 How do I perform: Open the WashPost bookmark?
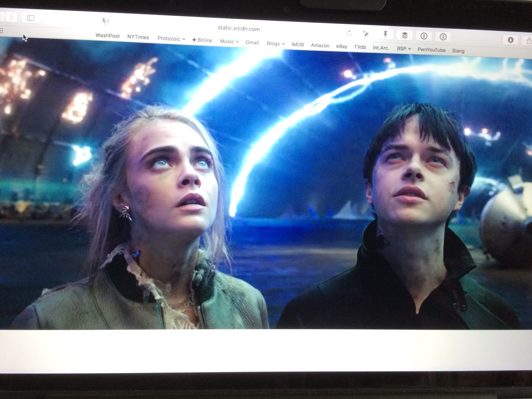[x=107, y=36]
